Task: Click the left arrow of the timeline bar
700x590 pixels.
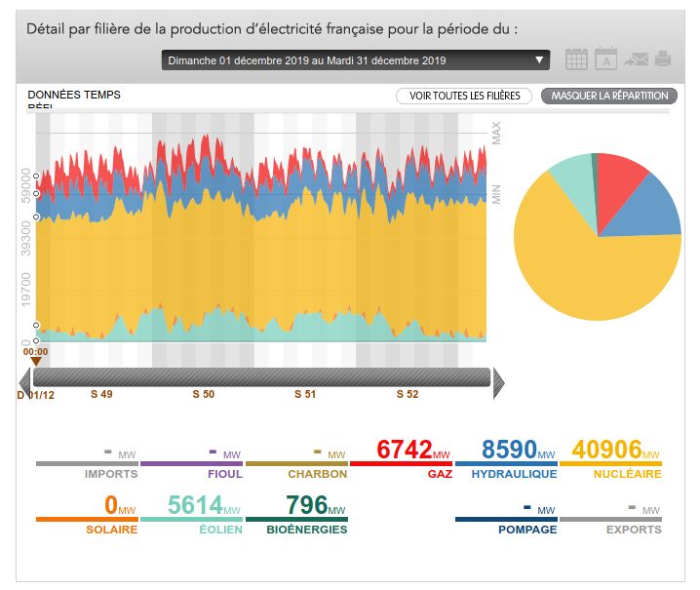Action: pos(26,378)
